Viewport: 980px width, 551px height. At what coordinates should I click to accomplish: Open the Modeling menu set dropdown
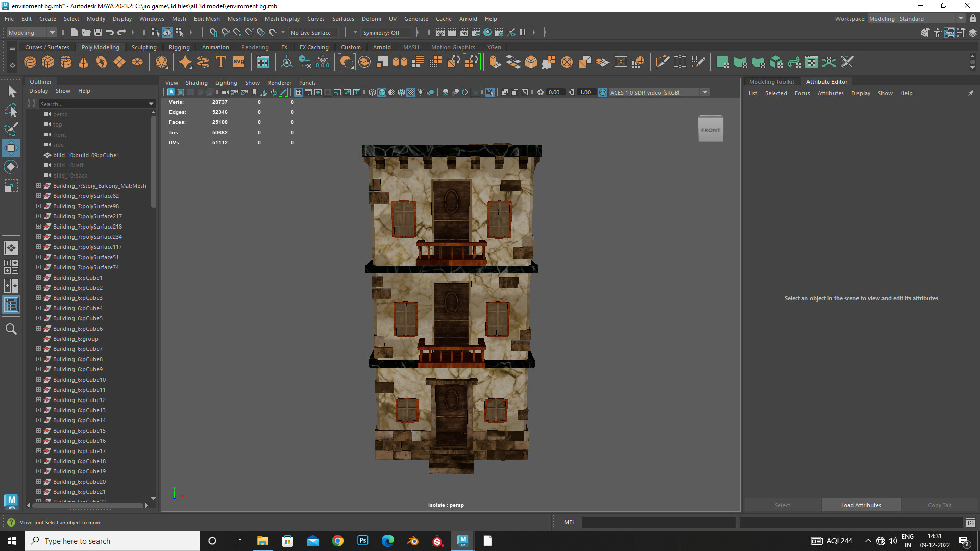52,32
